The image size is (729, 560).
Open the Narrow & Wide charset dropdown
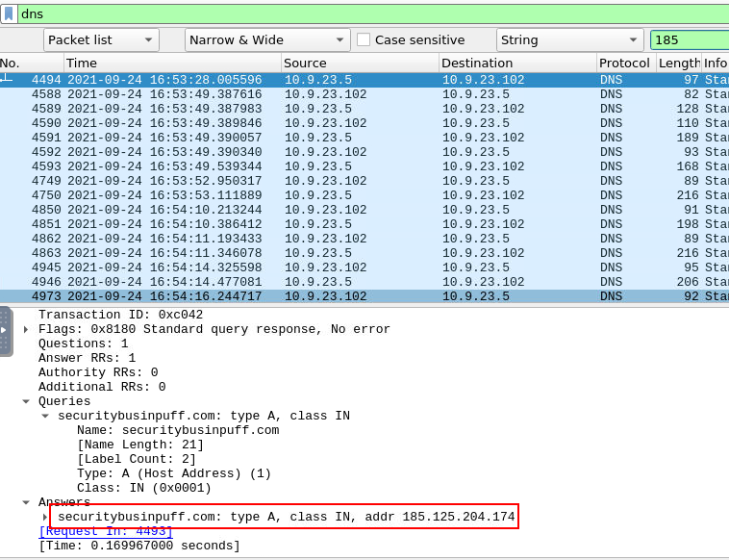(266, 40)
